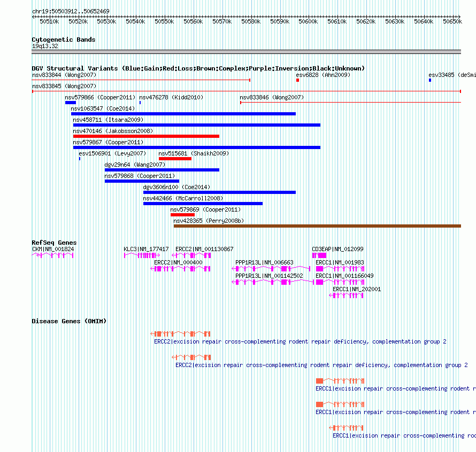Click the PPP1R13L NM_006663 gene glyph
The width and height of the screenshot is (476, 452).
271,269
